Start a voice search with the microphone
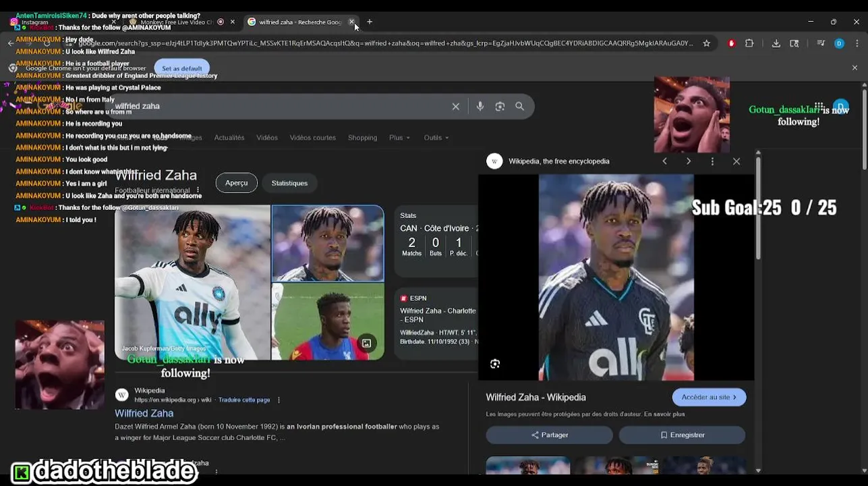Image resolution: width=868 pixels, height=486 pixels. 480,107
